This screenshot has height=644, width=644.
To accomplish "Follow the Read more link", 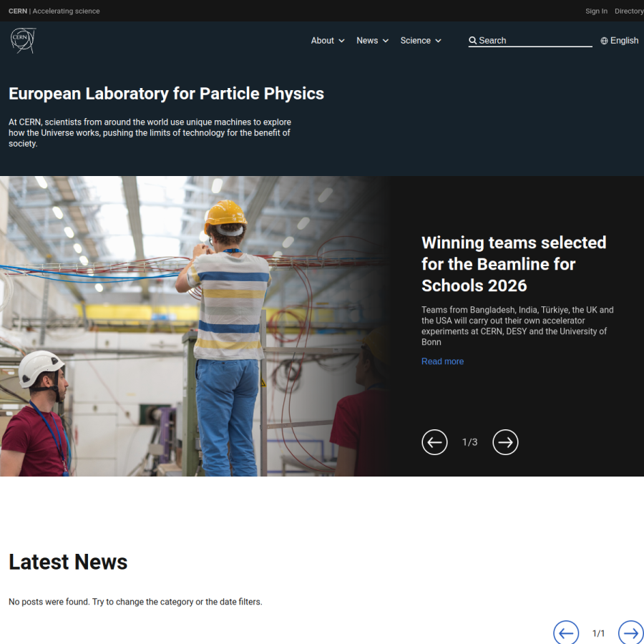I will [x=442, y=361].
